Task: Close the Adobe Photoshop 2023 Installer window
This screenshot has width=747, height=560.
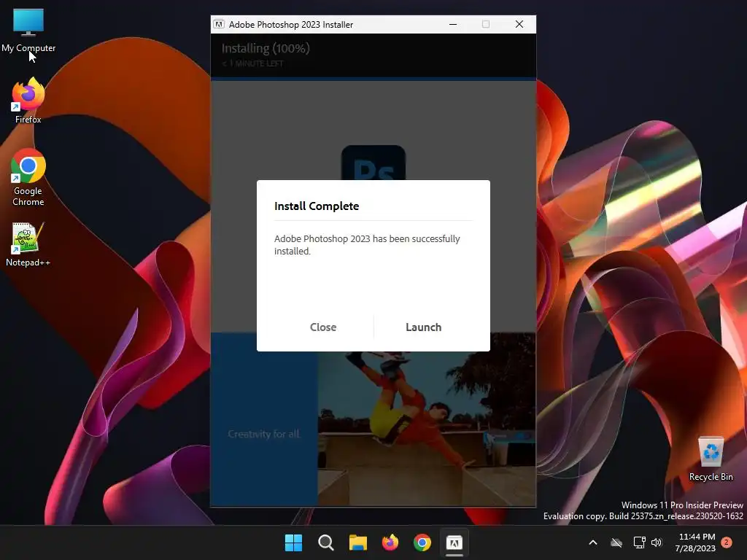Action: click(x=519, y=24)
